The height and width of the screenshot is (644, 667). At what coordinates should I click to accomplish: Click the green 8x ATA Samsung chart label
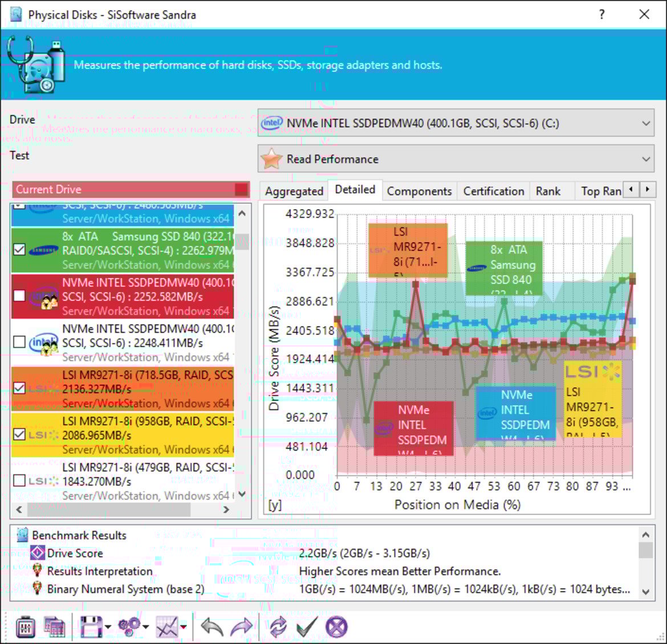(503, 268)
